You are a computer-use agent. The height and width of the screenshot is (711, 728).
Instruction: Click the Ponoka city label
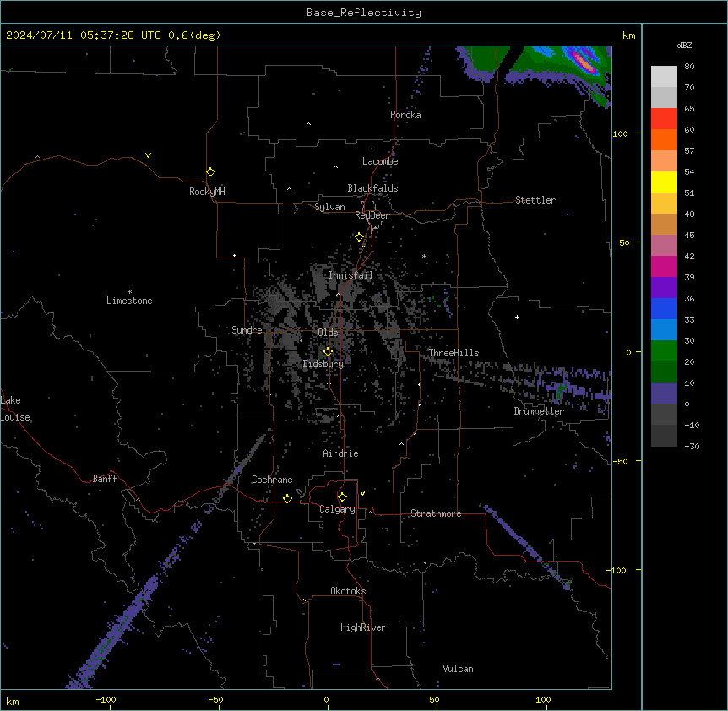point(405,115)
